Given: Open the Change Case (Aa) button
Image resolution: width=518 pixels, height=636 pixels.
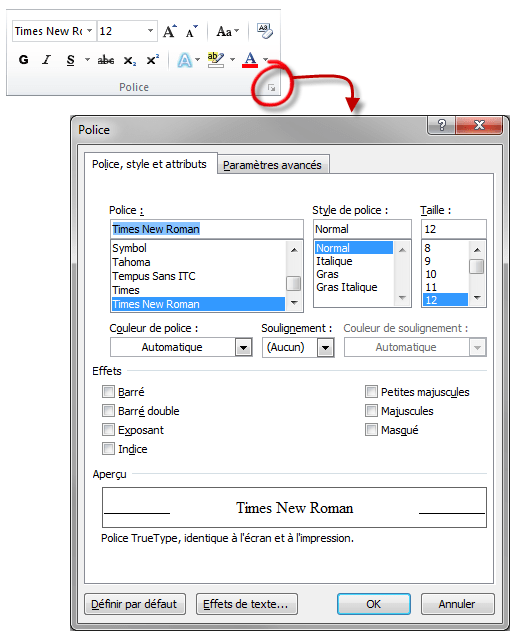Looking at the screenshot, I should 227,31.
